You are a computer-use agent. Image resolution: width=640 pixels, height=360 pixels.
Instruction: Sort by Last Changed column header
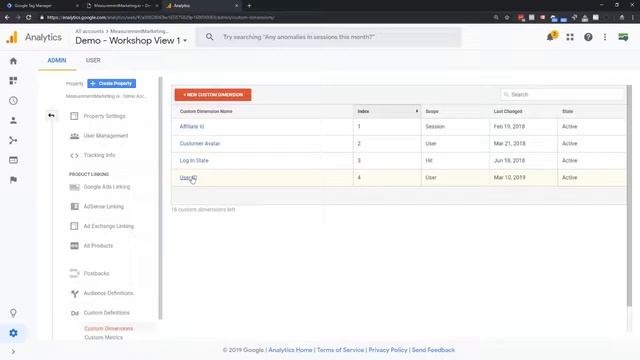[x=508, y=111]
